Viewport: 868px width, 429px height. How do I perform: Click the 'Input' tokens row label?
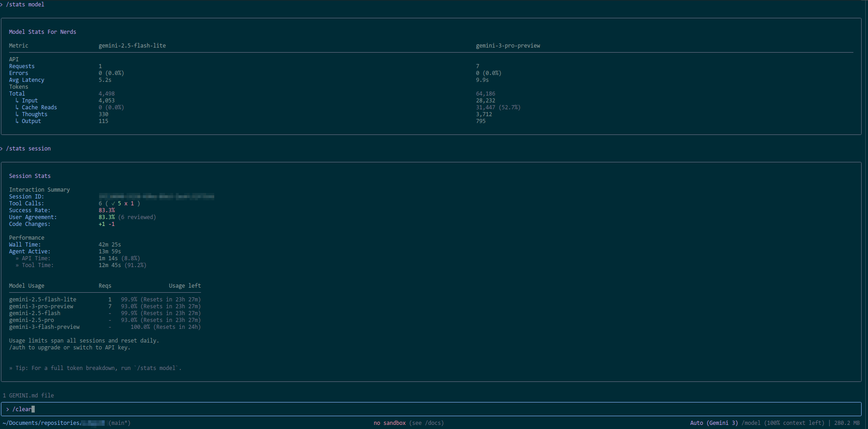[x=30, y=101]
